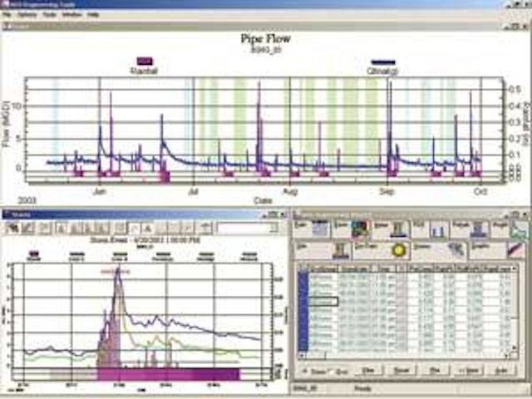Open the Window menu

tap(72, 15)
